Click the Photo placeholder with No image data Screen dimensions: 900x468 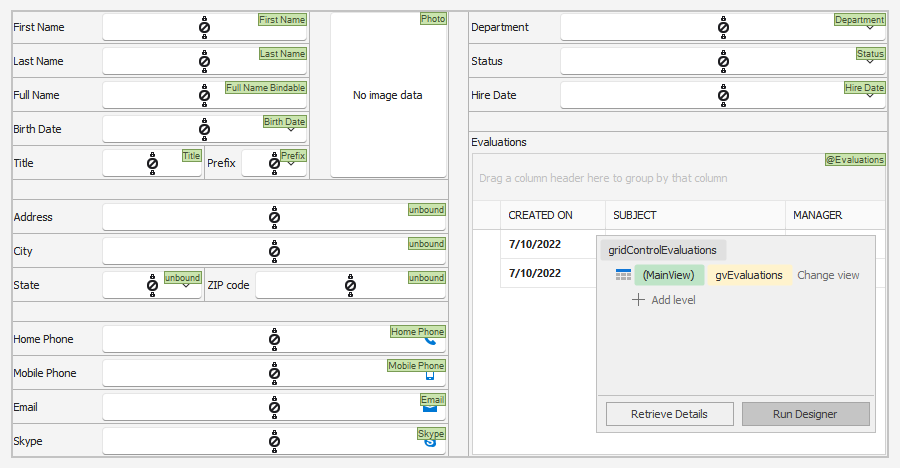tap(388, 95)
